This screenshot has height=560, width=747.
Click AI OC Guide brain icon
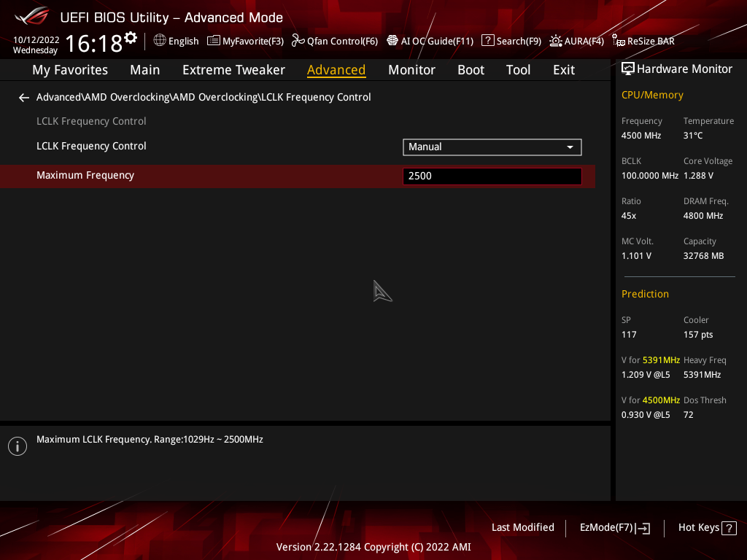click(392, 41)
